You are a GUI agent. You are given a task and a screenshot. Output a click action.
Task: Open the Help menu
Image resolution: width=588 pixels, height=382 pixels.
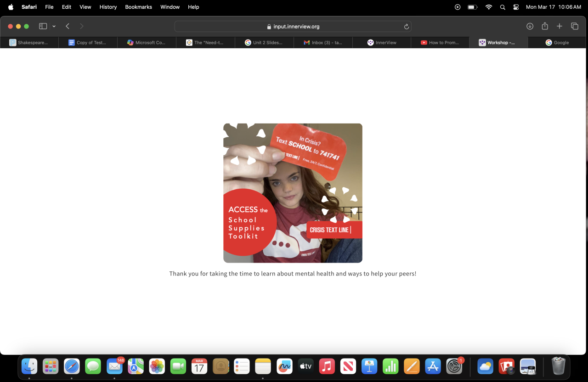[x=193, y=7]
